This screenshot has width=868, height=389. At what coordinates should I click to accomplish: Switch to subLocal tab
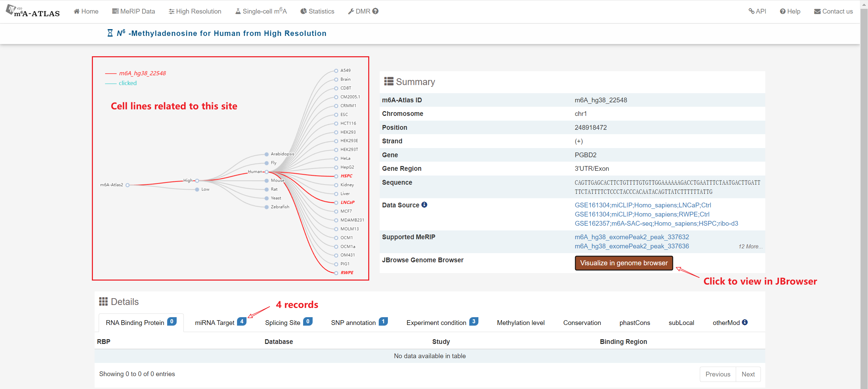[x=681, y=323]
